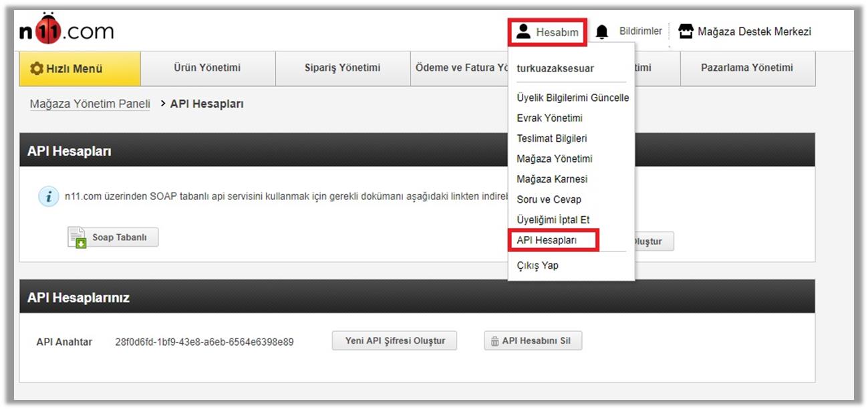Viewport: 868px width, 410px height.
Task: Select API Hesapları from account menu
Action: pos(547,240)
